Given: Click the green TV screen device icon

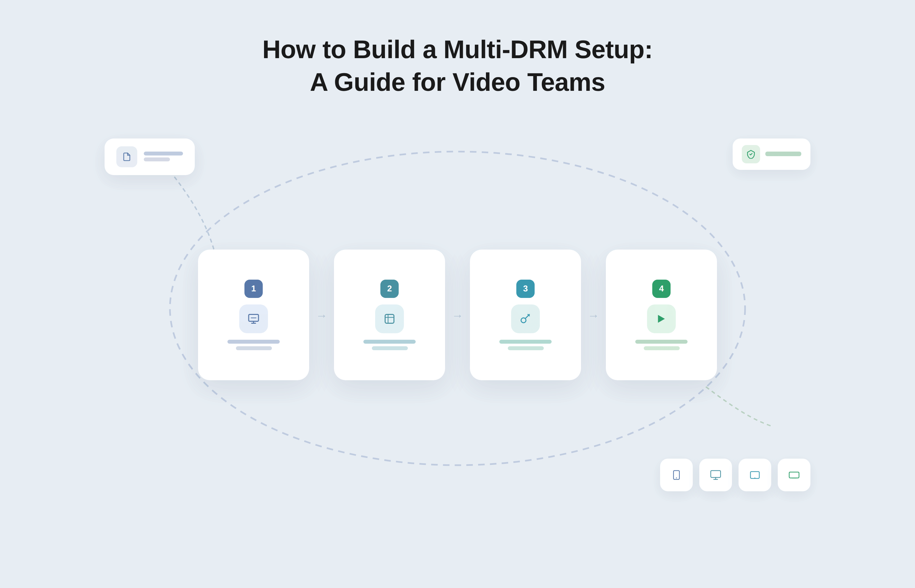Looking at the screenshot, I should pyautogui.click(x=794, y=475).
